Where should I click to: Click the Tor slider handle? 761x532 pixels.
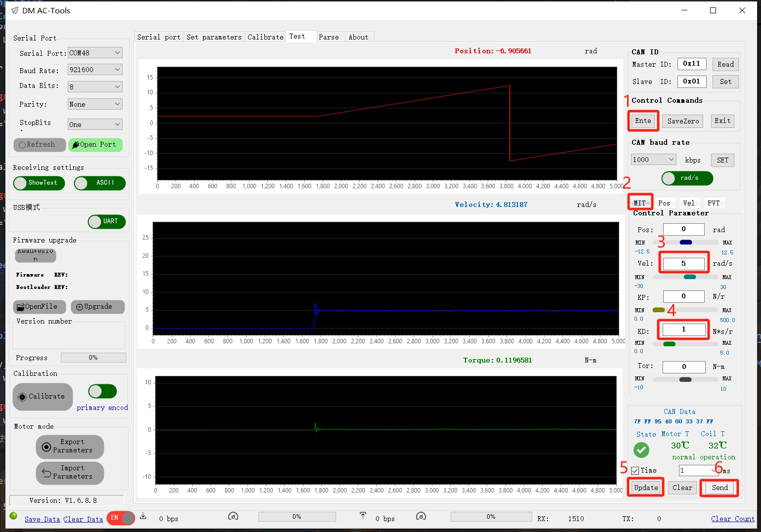685,379
